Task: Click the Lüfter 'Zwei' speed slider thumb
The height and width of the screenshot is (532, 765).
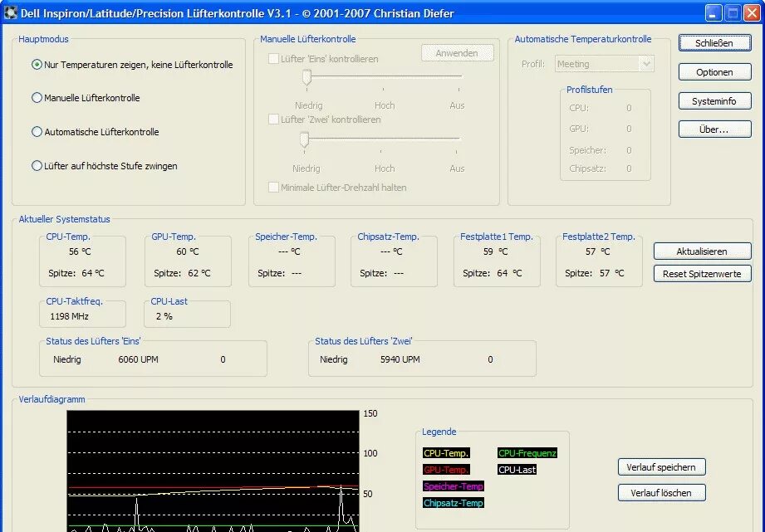Action: pos(305,140)
